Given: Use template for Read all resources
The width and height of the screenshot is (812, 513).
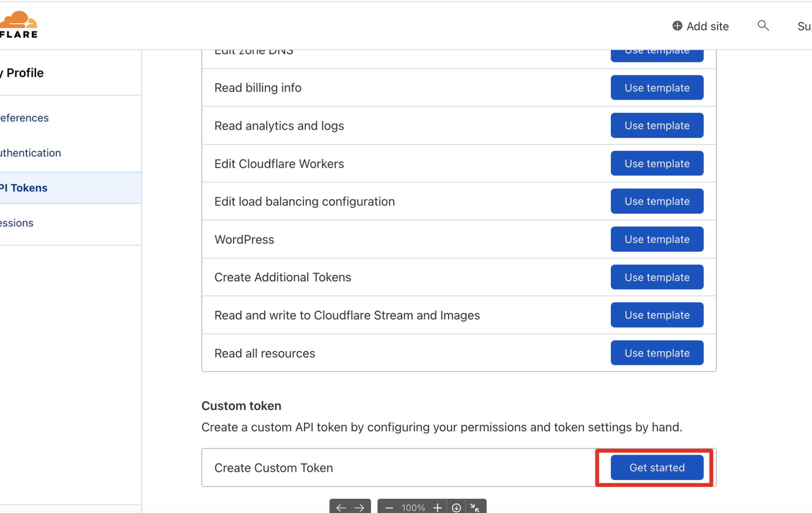Looking at the screenshot, I should click(x=656, y=353).
